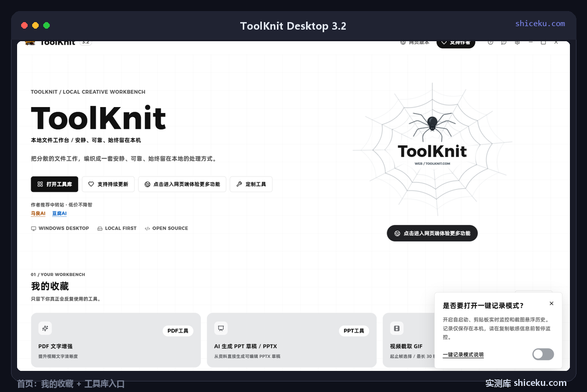
Task: Click the 是否要打开一键记录模式？ popup title
Action: point(483,306)
